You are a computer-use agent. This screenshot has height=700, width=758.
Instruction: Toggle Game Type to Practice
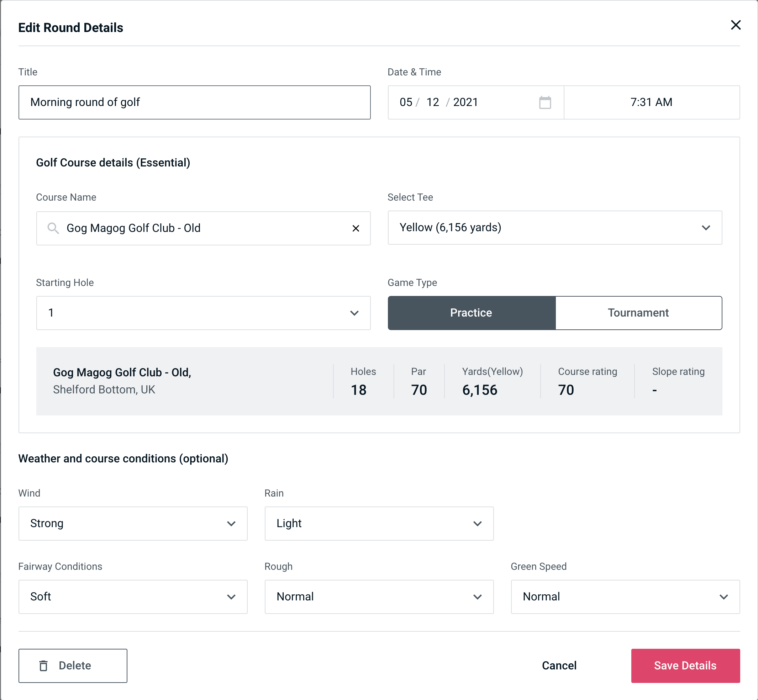coord(471,313)
